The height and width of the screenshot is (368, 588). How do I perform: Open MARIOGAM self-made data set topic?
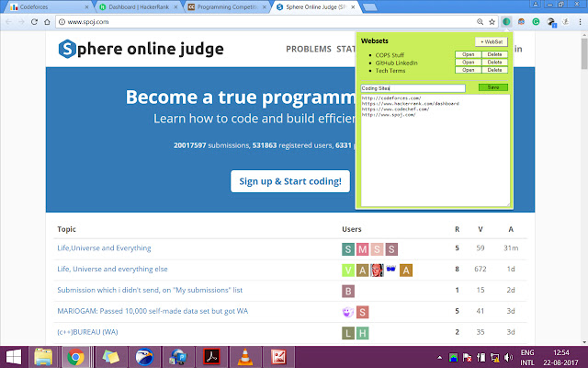153,311
